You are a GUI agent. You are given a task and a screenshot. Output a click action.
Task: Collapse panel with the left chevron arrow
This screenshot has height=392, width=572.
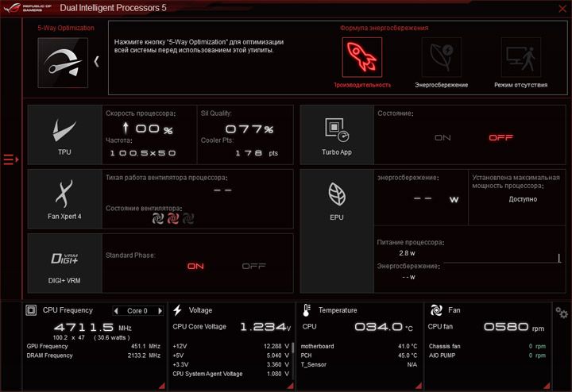click(96, 62)
